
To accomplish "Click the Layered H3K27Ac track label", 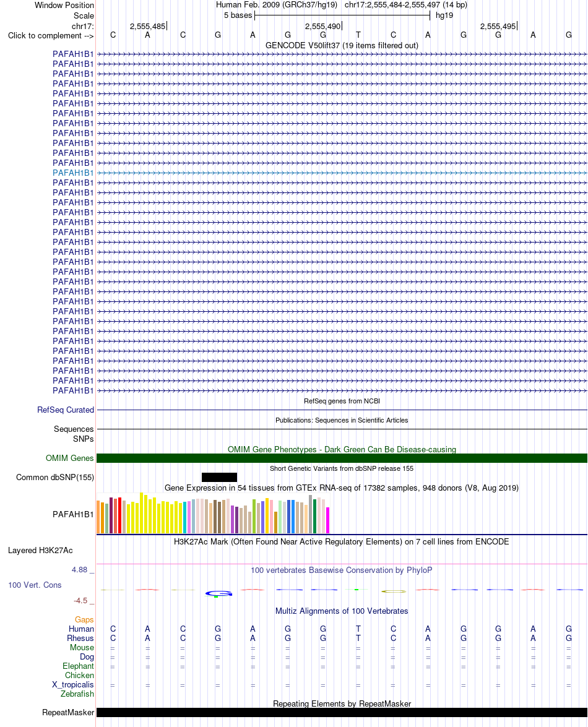I will tap(40, 550).
